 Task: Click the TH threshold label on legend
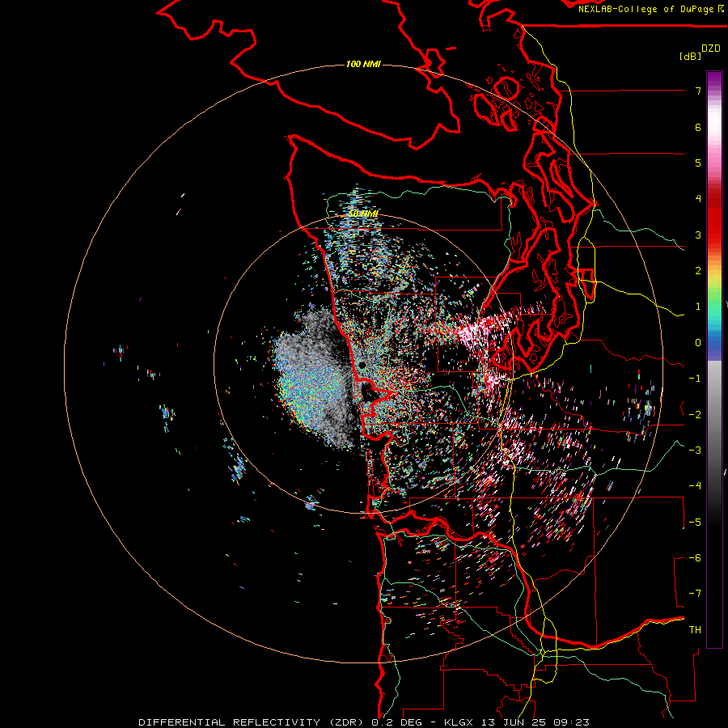click(695, 630)
